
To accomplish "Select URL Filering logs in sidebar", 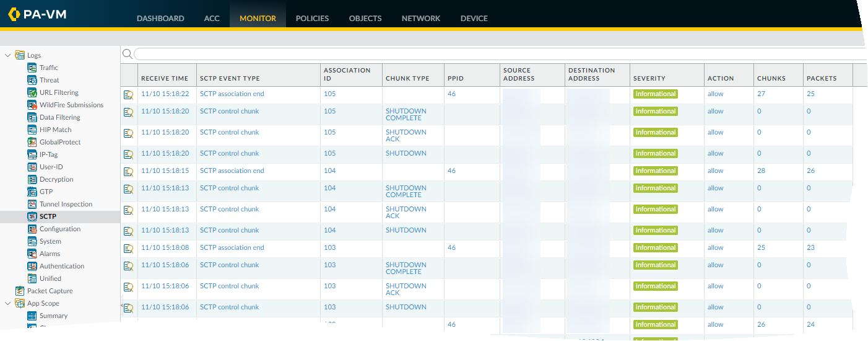I will 59,92.
